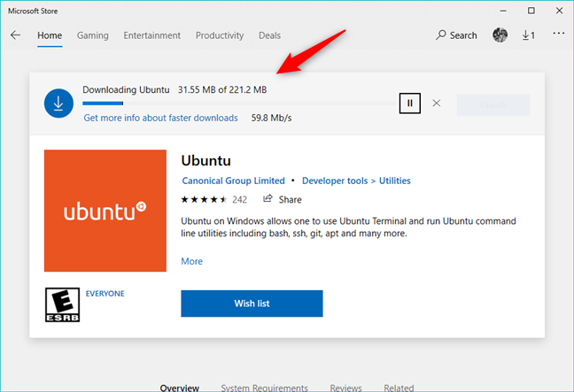The image size is (574, 392).
Task: Open the Productivity tab
Action: 220,35
